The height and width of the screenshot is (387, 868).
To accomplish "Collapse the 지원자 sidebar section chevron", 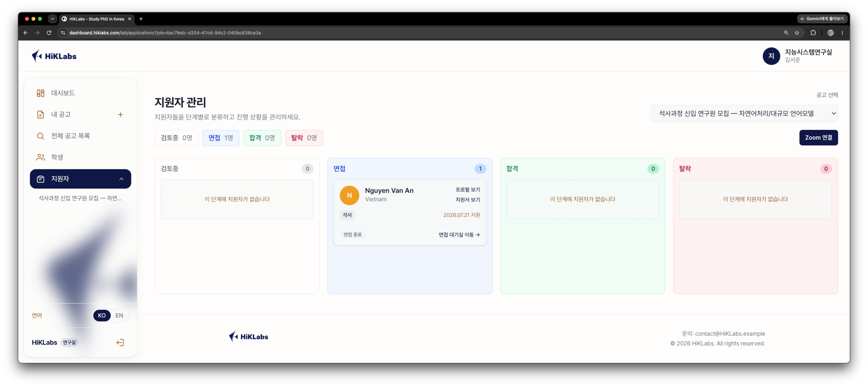I will tap(121, 179).
